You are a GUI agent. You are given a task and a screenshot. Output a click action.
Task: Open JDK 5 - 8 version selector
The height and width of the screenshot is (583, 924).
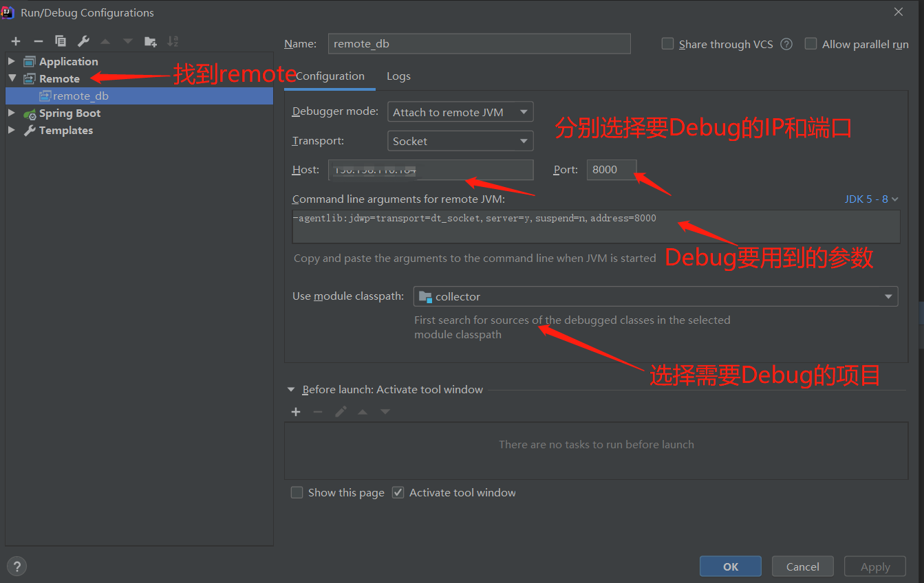(871, 199)
